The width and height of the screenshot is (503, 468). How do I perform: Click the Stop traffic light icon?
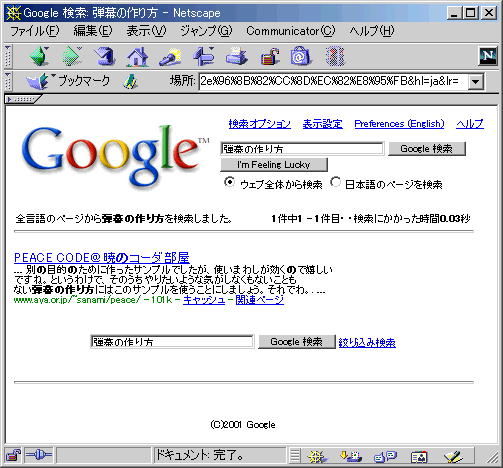[335, 56]
